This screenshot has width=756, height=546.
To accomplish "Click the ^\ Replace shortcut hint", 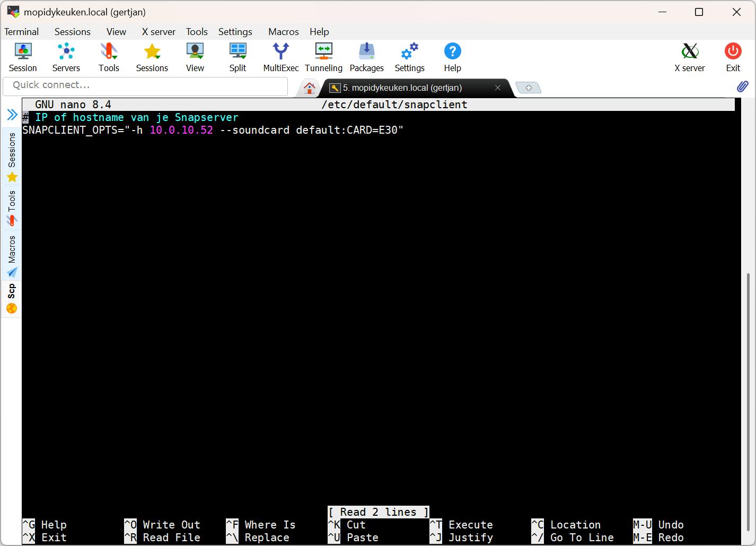I will pyautogui.click(x=258, y=538).
